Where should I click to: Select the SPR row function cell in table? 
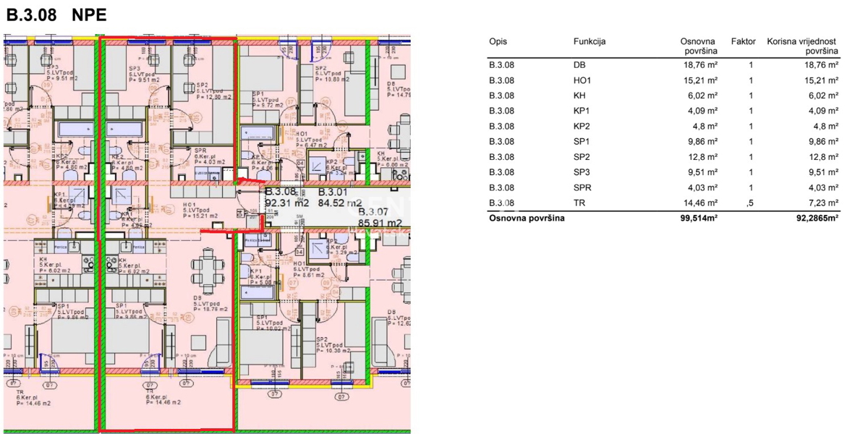tap(581, 188)
